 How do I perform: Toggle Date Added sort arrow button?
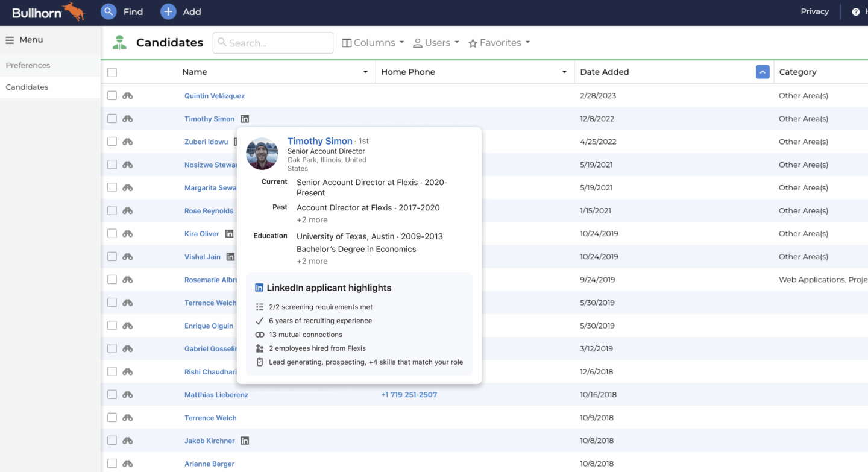tap(763, 72)
